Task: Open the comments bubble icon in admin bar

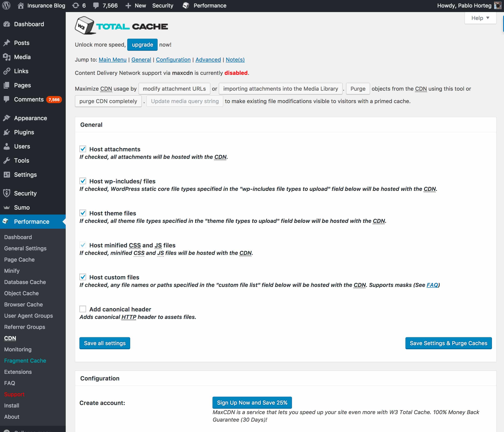Action: [x=96, y=6]
